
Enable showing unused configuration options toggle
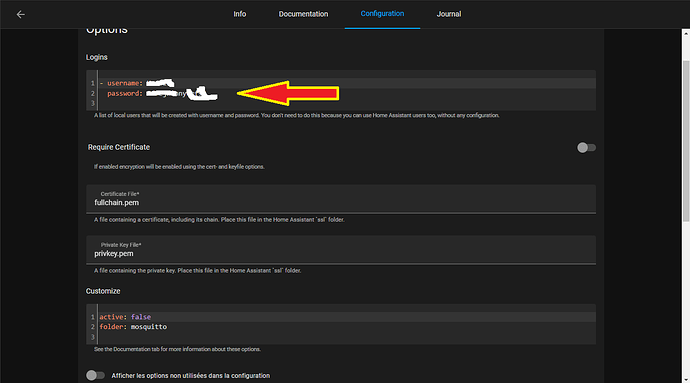(x=95, y=375)
